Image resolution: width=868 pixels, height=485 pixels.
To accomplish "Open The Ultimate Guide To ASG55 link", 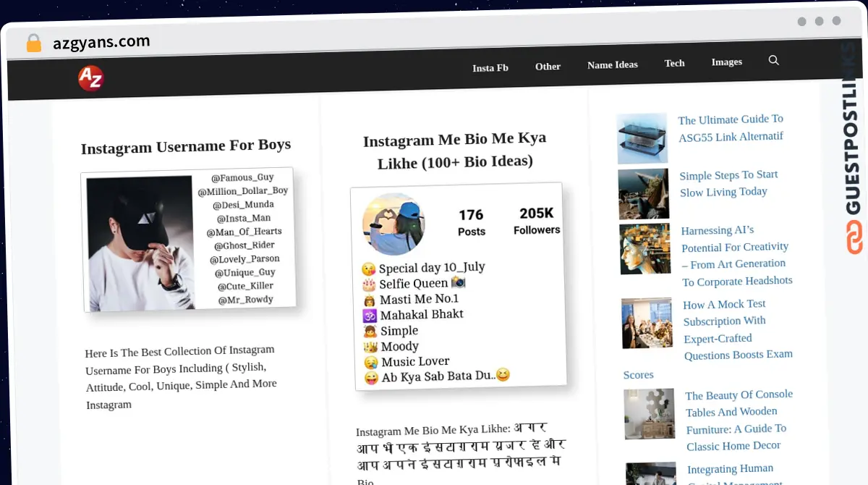I will tap(731, 128).
